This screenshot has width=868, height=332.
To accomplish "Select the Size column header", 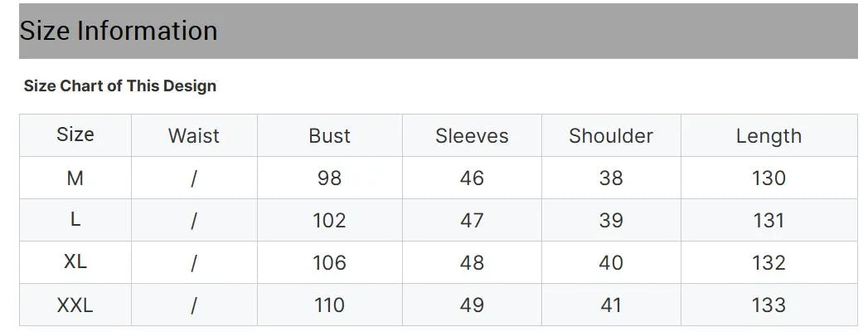I will 75,135.
